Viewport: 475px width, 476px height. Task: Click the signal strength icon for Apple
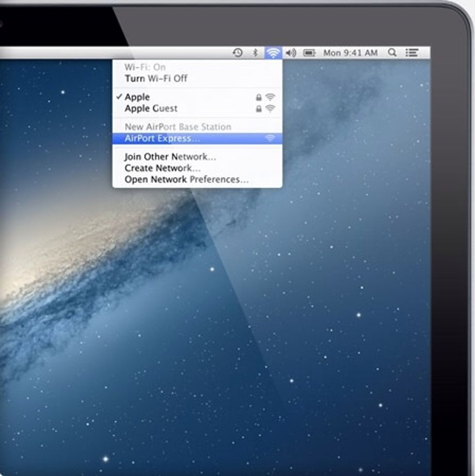click(270, 97)
